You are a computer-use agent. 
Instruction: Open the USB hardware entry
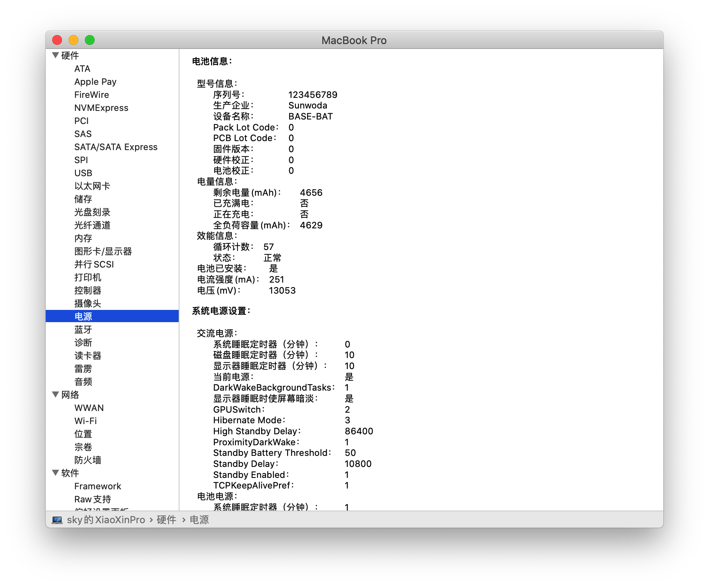(x=83, y=173)
